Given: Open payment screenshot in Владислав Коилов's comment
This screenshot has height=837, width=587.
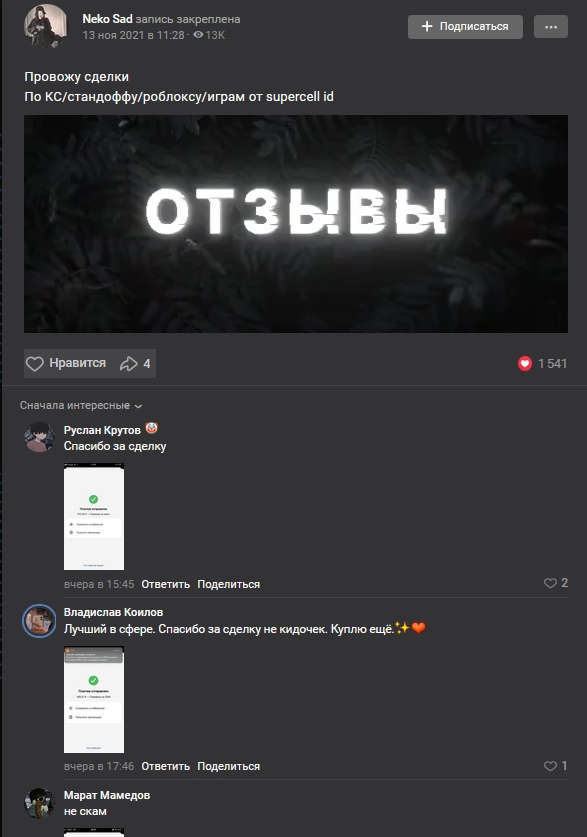Looking at the screenshot, I should pos(94,699).
